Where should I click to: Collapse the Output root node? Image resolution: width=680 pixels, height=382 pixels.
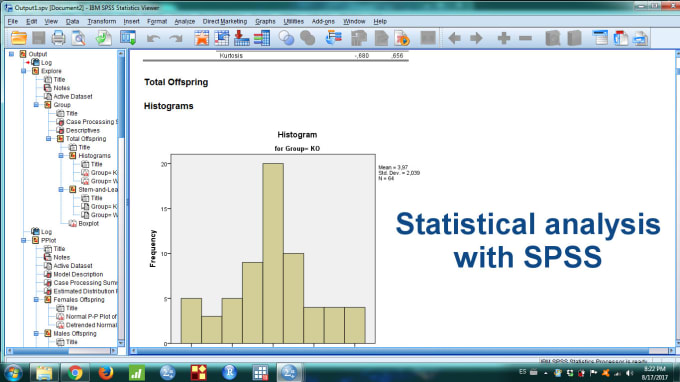(12, 54)
